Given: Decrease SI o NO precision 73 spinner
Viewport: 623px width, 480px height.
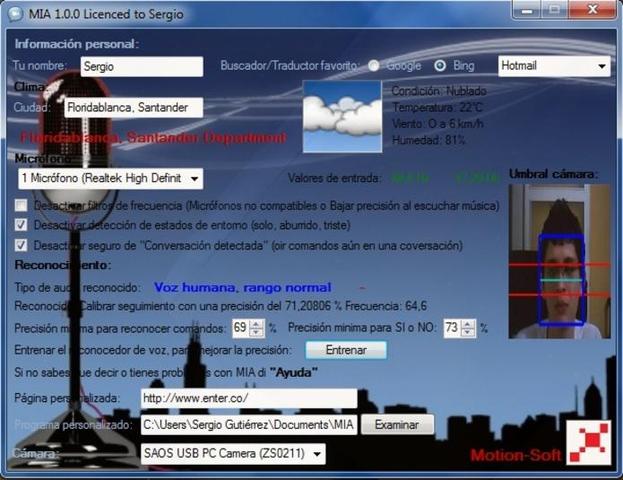Looking at the screenshot, I should (x=468, y=332).
